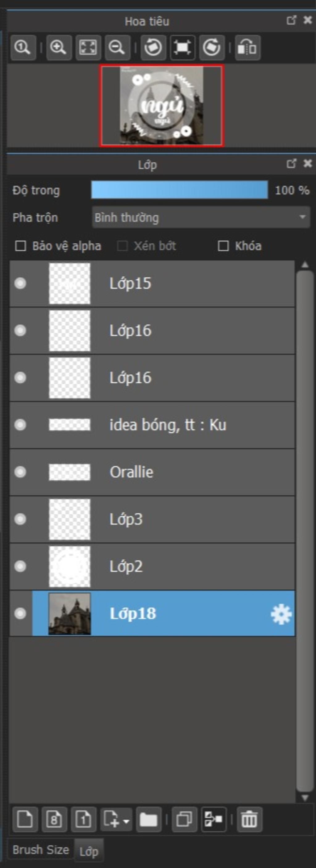The height and width of the screenshot is (868, 316).
Task: Switch to the Brush Size tab
Action: tap(41, 850)
